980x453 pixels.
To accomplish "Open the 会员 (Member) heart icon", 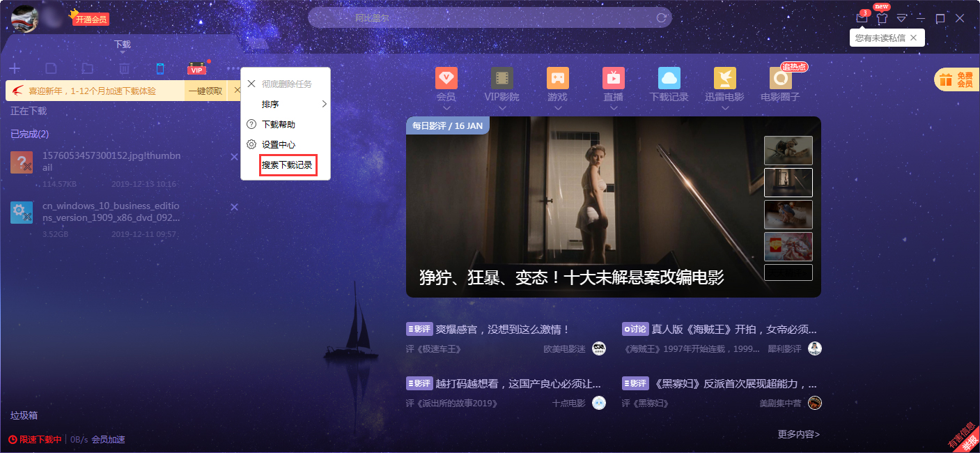I will coord(446,78).
